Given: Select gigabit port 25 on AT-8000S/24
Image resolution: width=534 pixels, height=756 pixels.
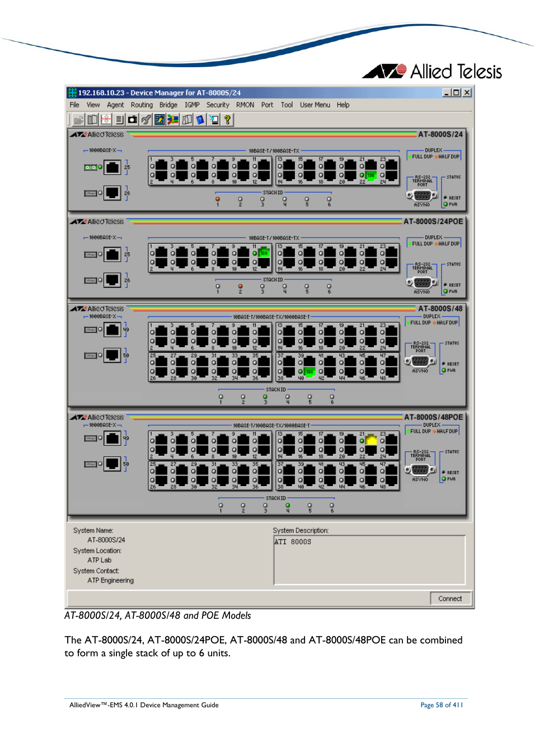Looking at the screenshot, I should point(113,167).
